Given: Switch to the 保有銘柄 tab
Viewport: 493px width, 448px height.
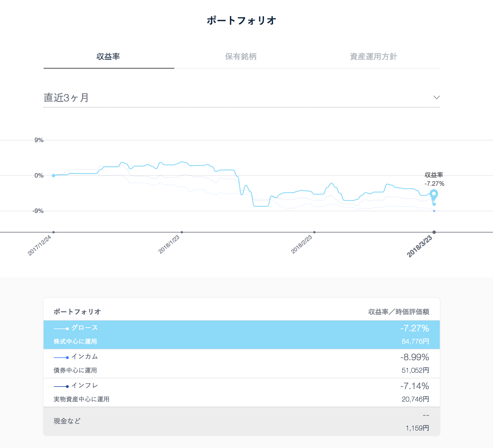Looking at the screenshot, I should tap(241, 57).
